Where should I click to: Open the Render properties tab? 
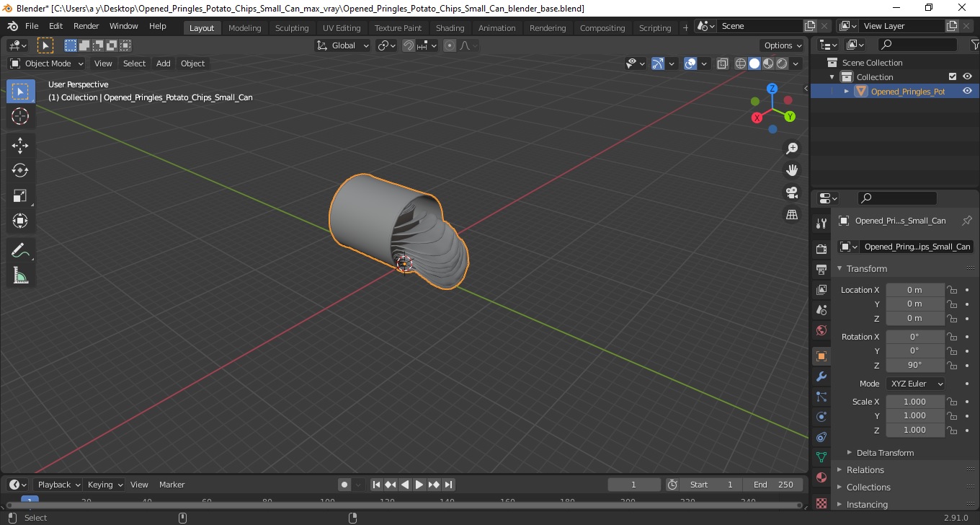click(821, 249)
